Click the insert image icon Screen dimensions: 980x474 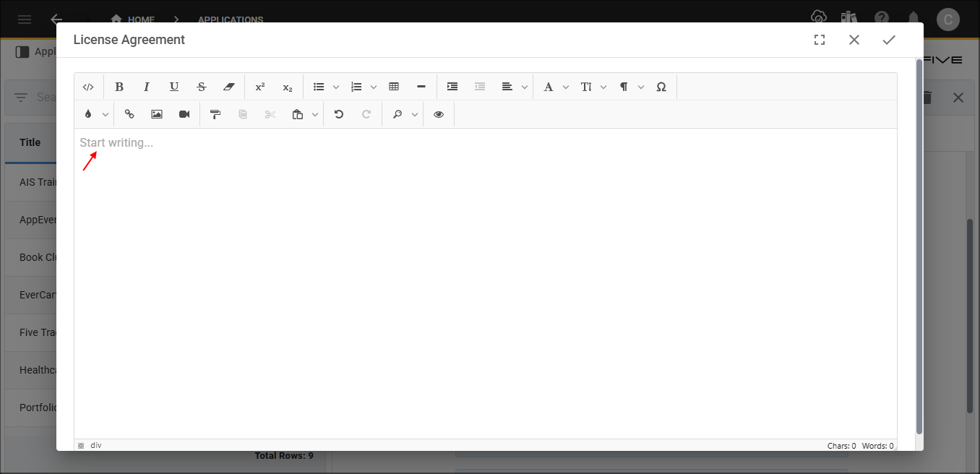coord(156,113)
